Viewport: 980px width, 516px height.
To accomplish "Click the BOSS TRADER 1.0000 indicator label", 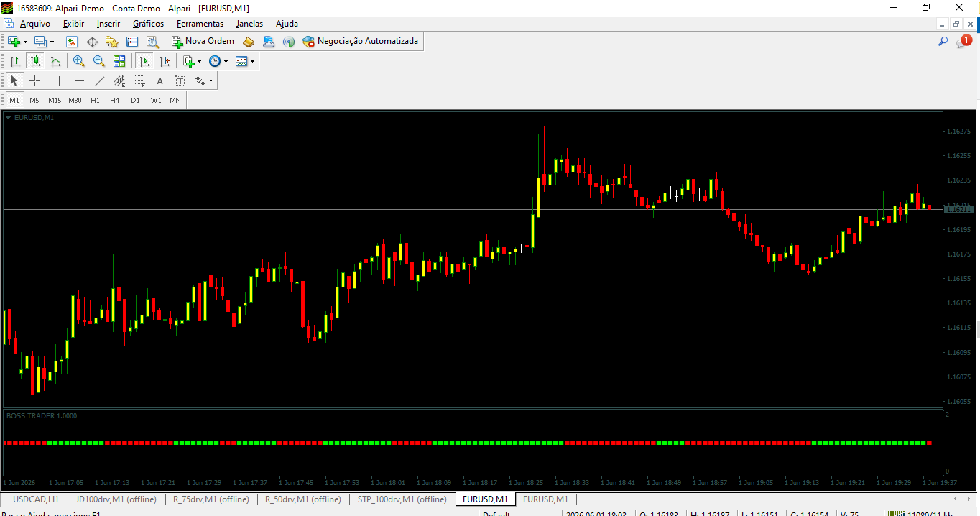I will click(42, 415).
